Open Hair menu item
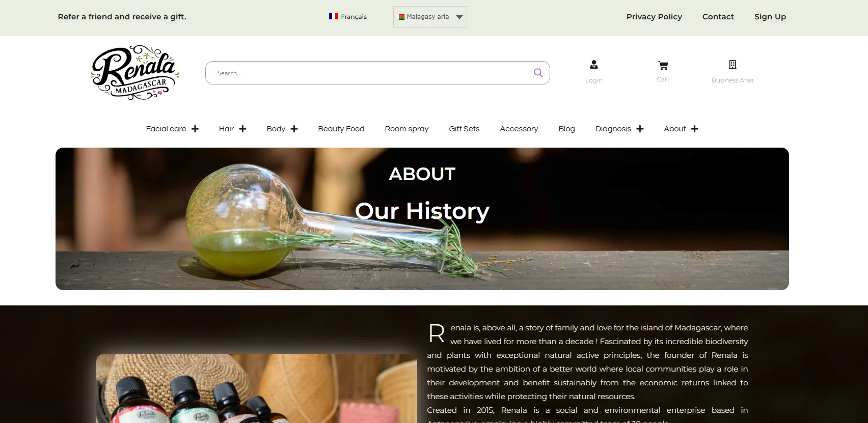The width and height of the screenshot is (868, 423). coord(226,129)
